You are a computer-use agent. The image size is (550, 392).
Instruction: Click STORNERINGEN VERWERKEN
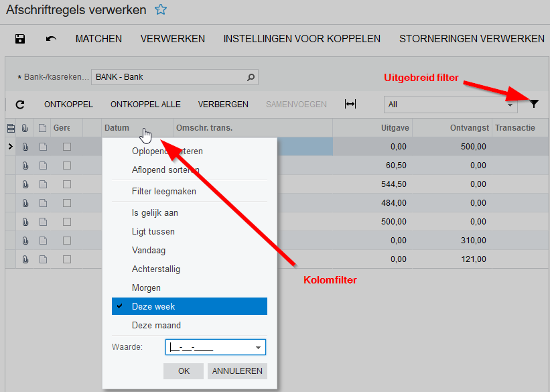(472, 39)
